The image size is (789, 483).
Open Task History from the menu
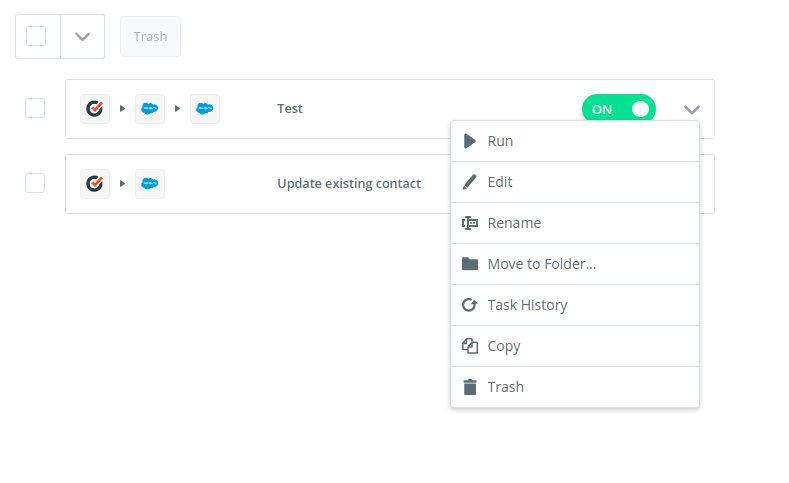click(x=575, y=305)
